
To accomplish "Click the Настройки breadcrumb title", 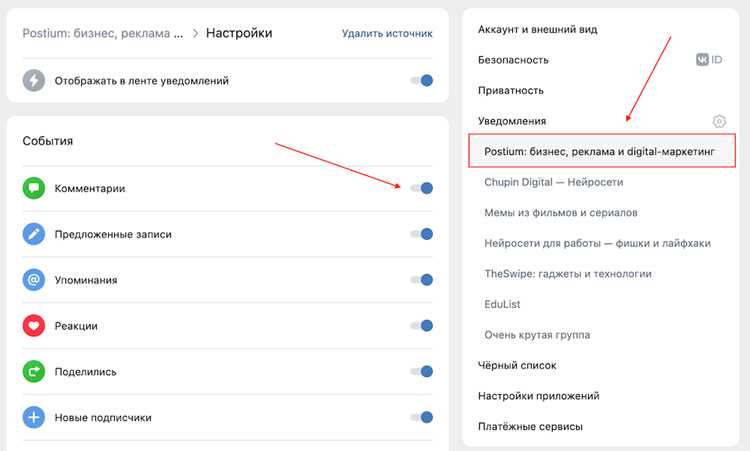I will point(239,33).
